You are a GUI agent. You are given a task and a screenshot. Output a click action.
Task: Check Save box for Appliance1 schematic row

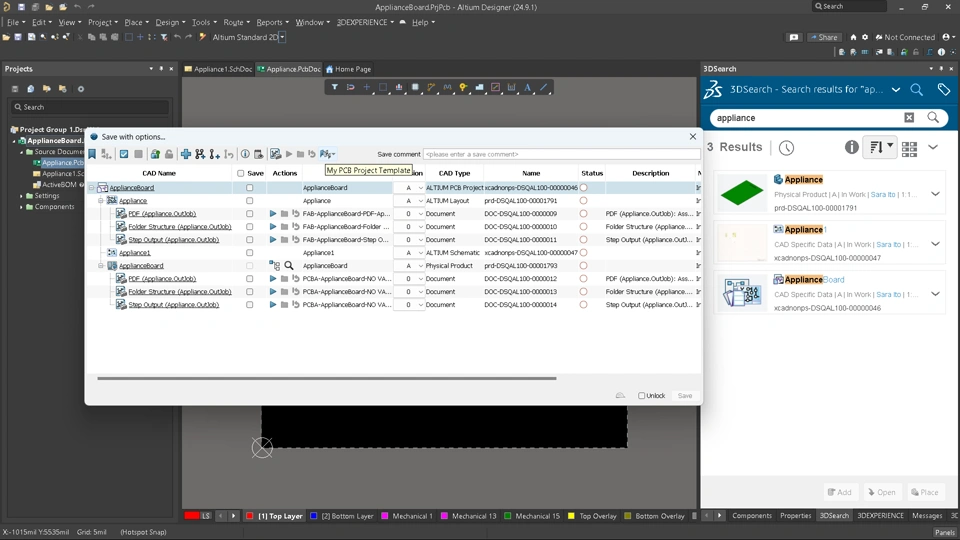[x=249, y=252]
